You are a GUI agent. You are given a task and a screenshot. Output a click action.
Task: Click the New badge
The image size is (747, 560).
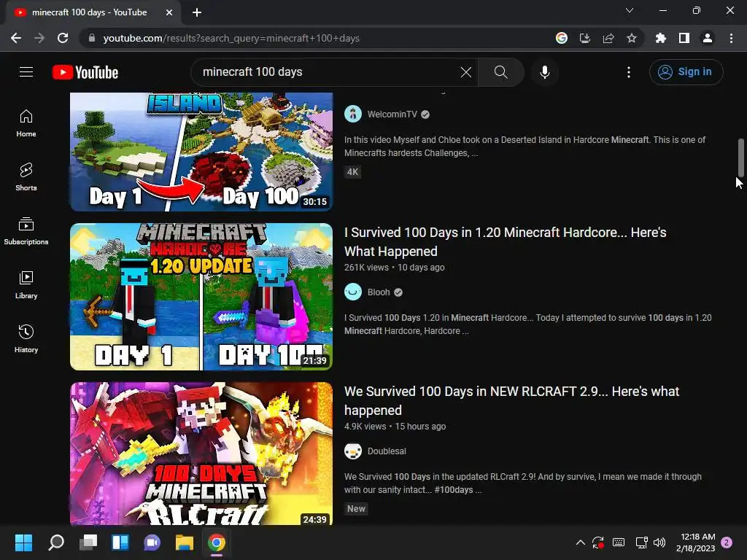tap(356, 508)
